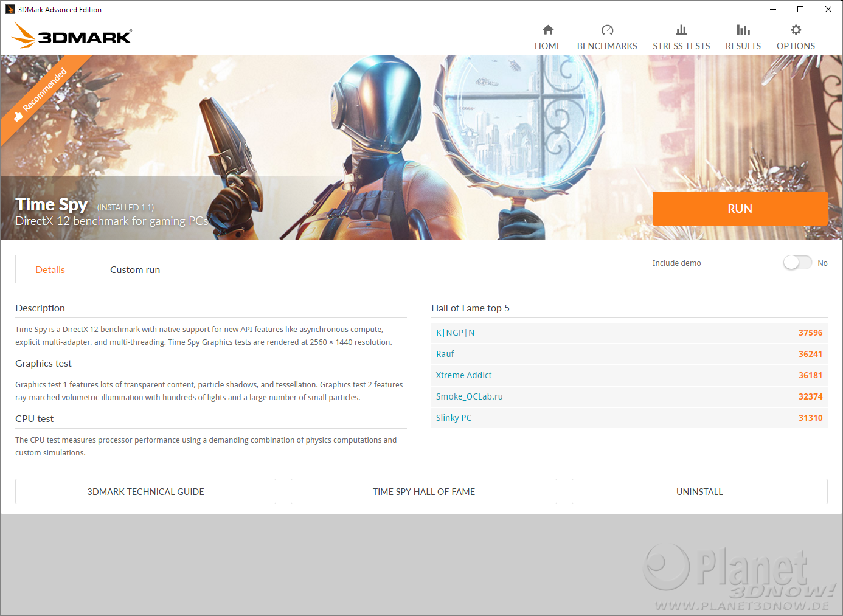Click the STRESS TESTS menu label
843x616 pixels.
[681, 46]
